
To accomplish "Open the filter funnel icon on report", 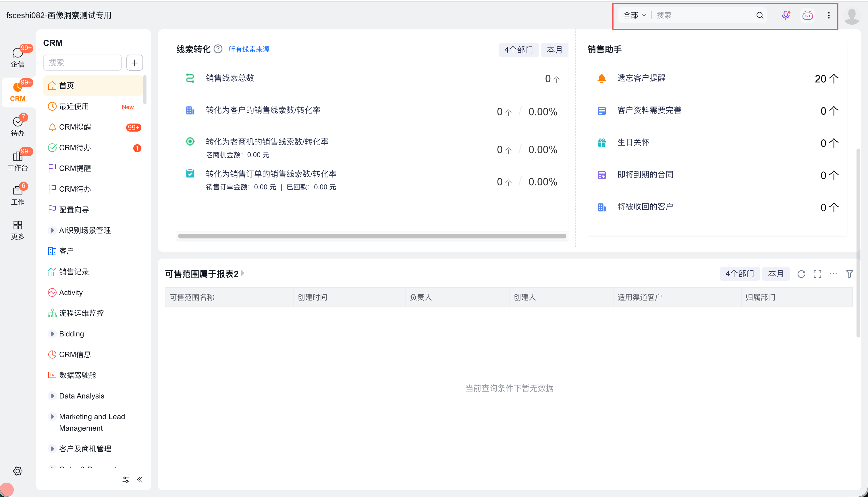I will (x=849, y=274).
